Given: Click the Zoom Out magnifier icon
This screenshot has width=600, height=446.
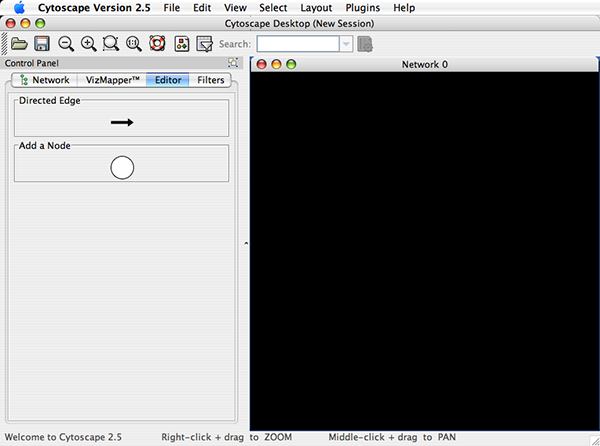Looking at the screenshot, I should click(65, 44).
